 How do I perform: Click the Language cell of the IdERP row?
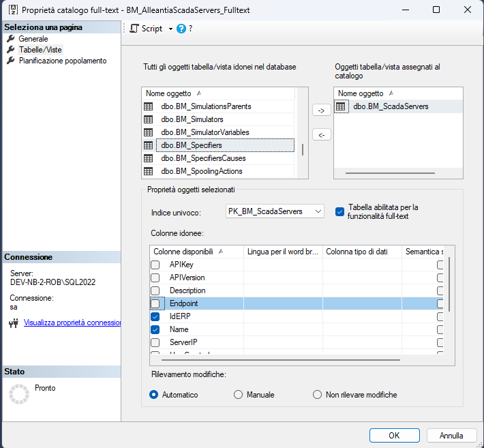click(x=283, y=317)
